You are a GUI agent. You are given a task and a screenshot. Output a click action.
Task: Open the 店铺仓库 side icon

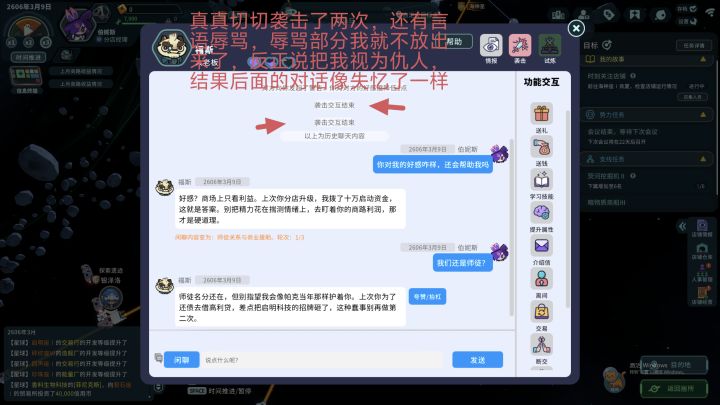click(x=702, y=251)
